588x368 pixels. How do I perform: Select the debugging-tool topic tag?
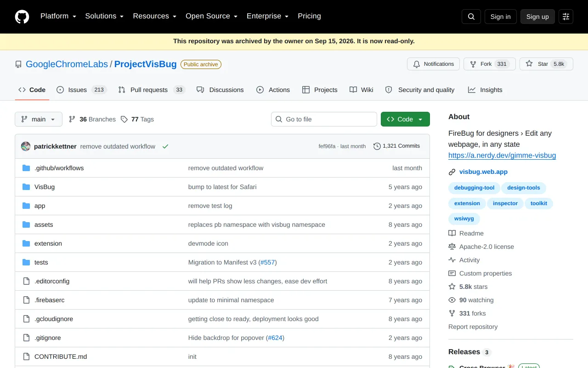coord(474,188)
